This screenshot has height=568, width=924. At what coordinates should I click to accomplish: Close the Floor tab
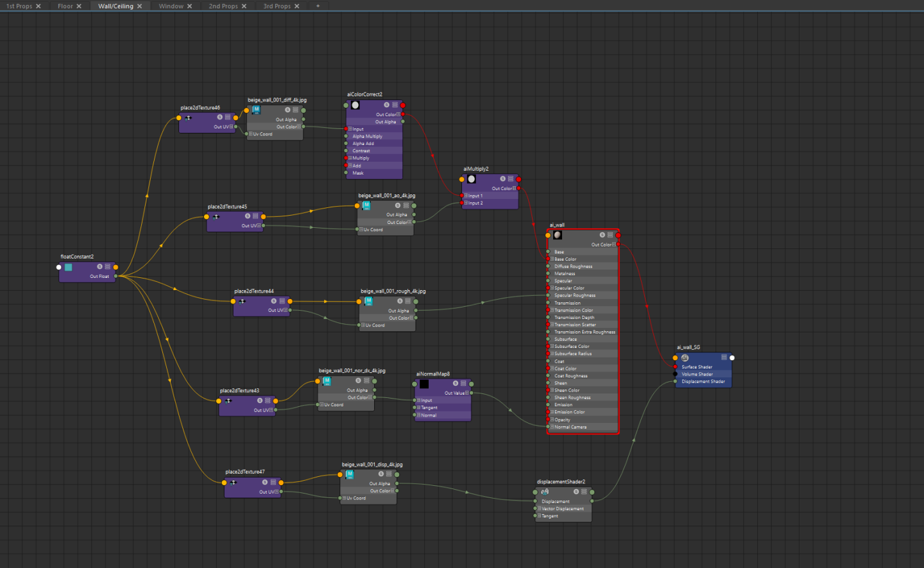pos(79,6)
